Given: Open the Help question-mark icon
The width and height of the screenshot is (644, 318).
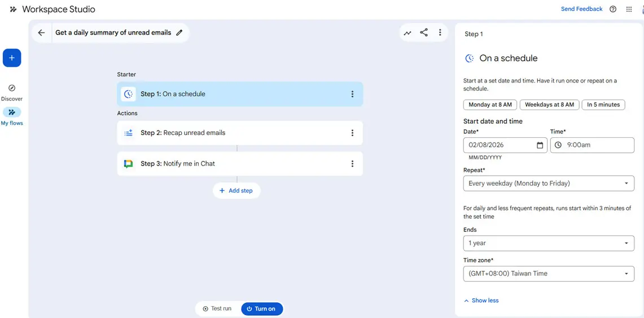Looking at the screenshot, I should click(613, 9).
